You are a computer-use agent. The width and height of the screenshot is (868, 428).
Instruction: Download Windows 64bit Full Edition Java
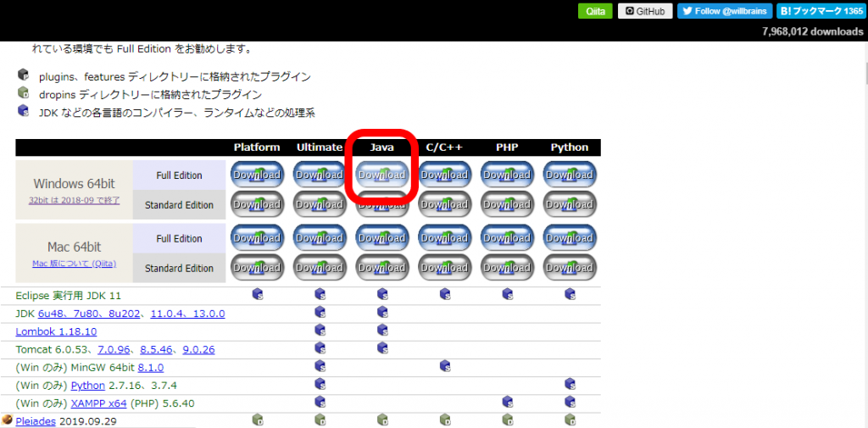381,175
